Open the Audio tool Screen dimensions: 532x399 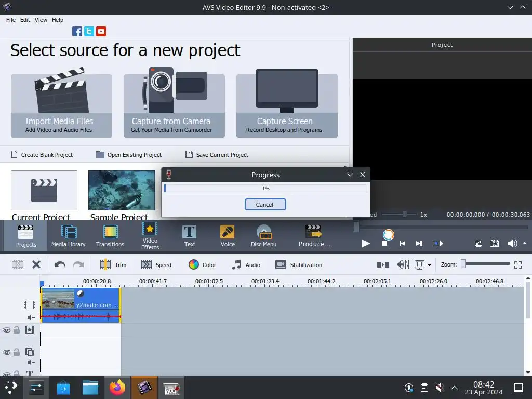pyautogui.click(x=246, y=264)
